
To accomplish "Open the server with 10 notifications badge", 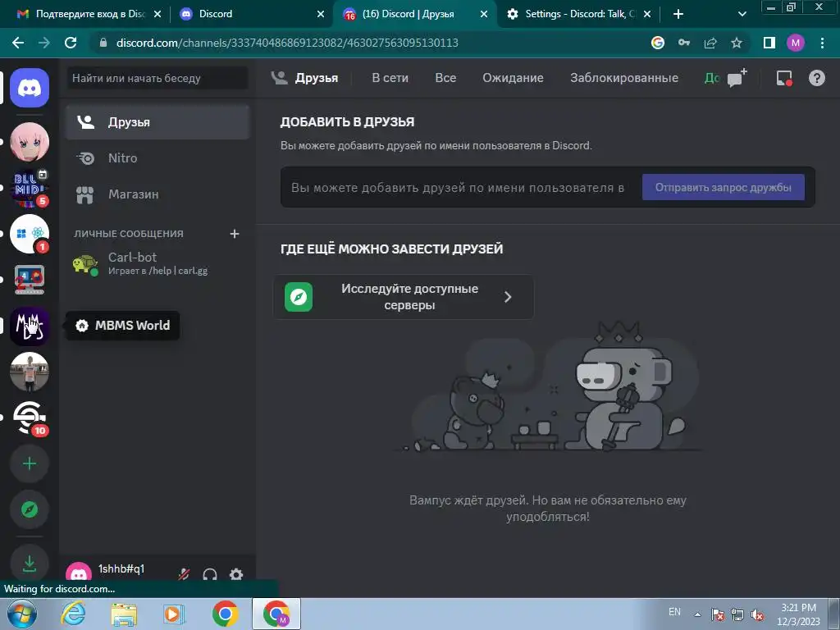I will coord(30,418).
